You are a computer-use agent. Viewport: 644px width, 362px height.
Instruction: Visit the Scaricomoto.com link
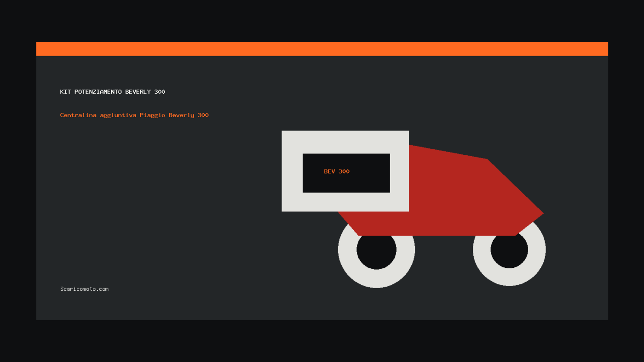(x=84, y=289)
